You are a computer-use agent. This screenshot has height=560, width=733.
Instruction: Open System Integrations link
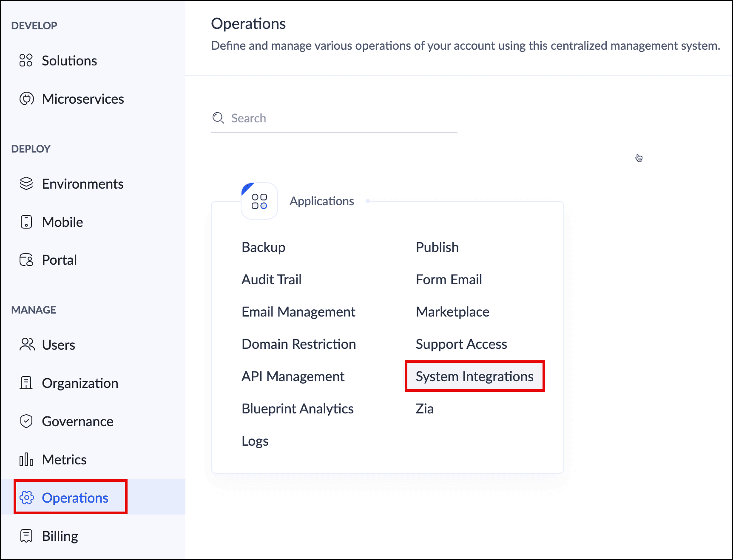click(474, 376)
